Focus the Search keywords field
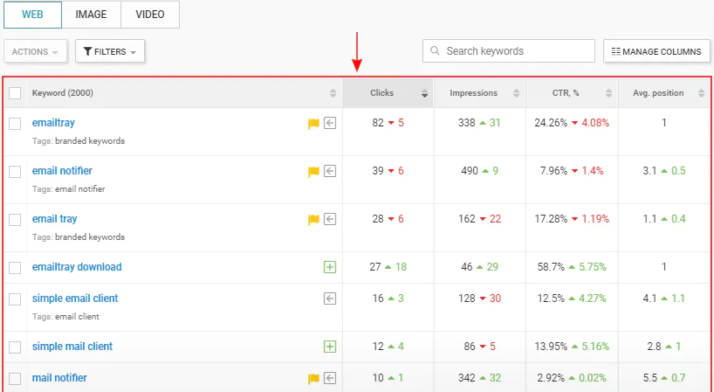Viewport: 714px width, 392px height. [509, 51]
